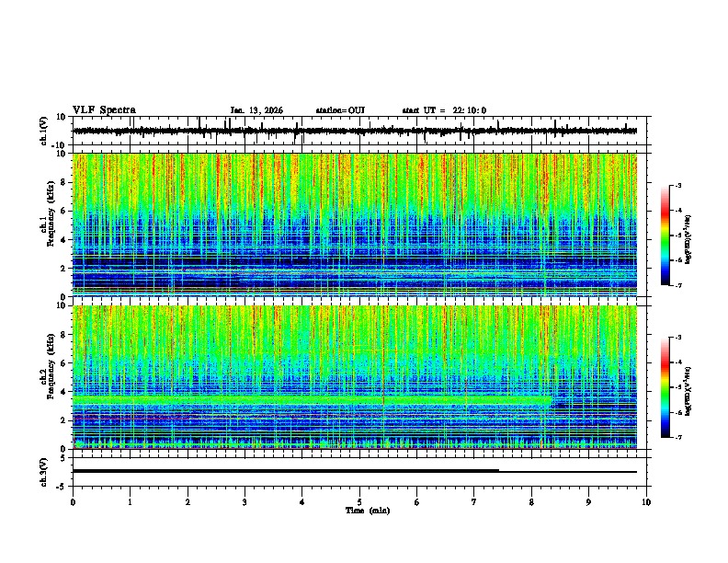Image resolution: width=728 pixels, height=563 pixels.
Task: Click the "station=OUI" header text
Action: (340, 110)
